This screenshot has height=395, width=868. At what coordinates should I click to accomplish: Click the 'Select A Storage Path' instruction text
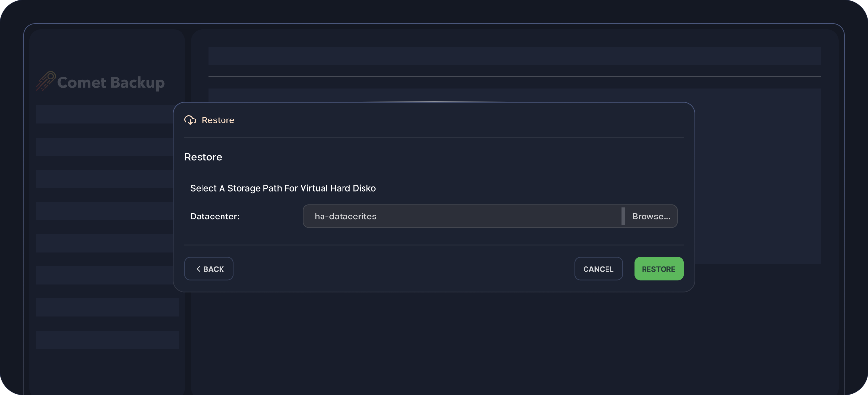click(283, 188)
